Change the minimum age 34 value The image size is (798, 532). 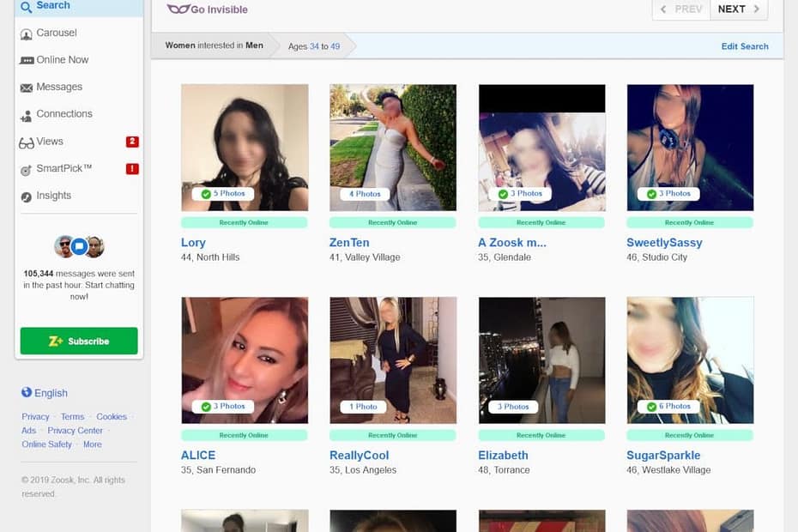[x=315, y=46]
